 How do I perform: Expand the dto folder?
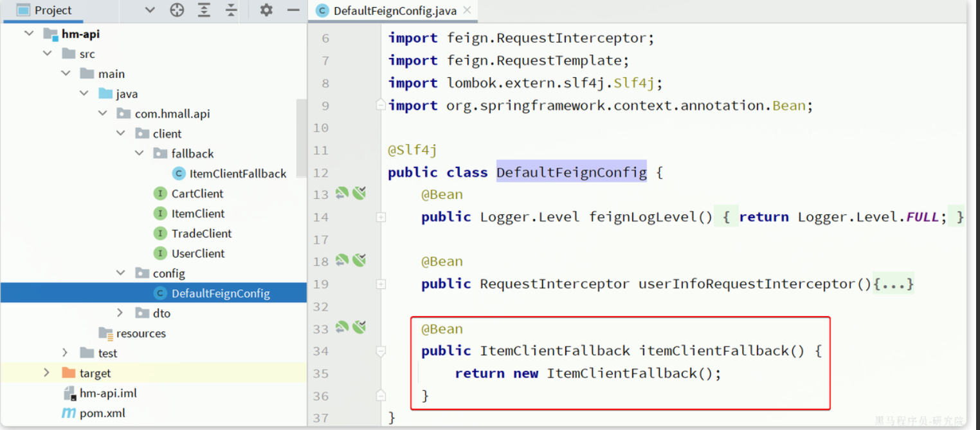120,313
